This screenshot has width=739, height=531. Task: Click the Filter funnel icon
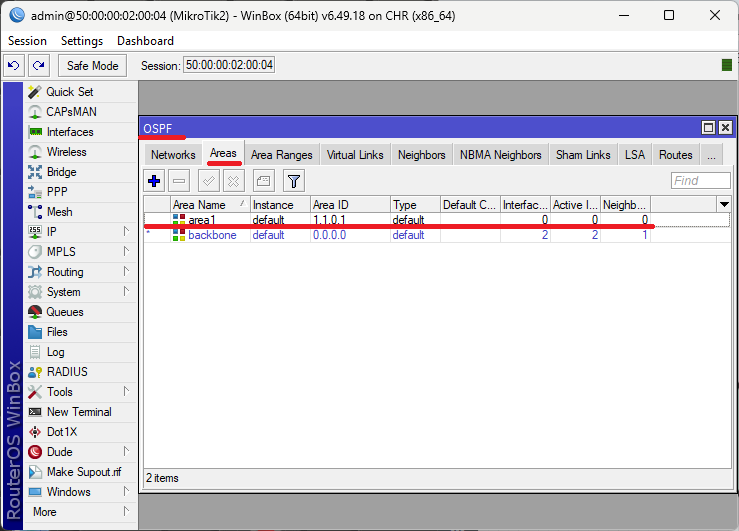[293, 181]
